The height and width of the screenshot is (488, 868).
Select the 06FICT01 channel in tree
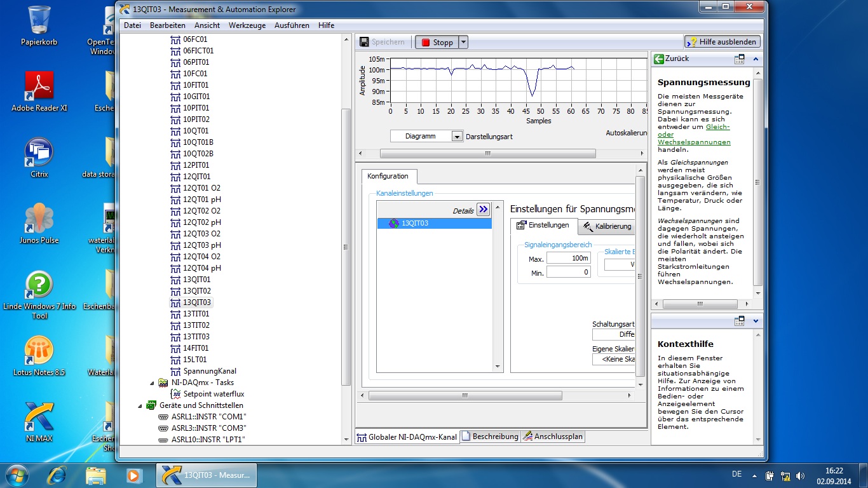pyautogui.click(x=198, y=51)
